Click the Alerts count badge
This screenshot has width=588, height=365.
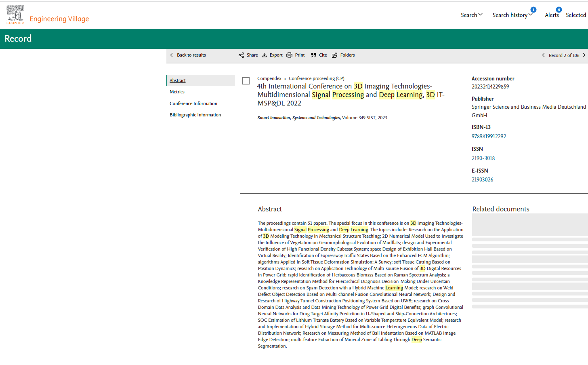pos(559,10)
